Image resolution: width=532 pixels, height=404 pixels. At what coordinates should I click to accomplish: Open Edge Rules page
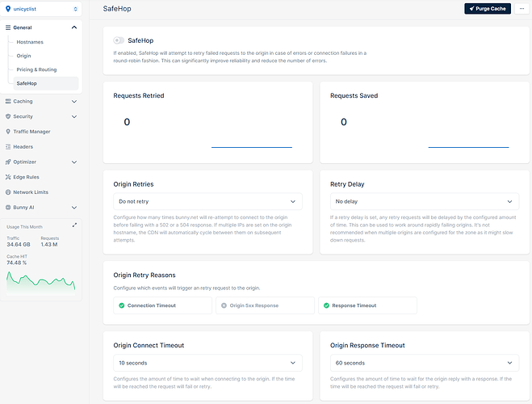tap(26, 177)
